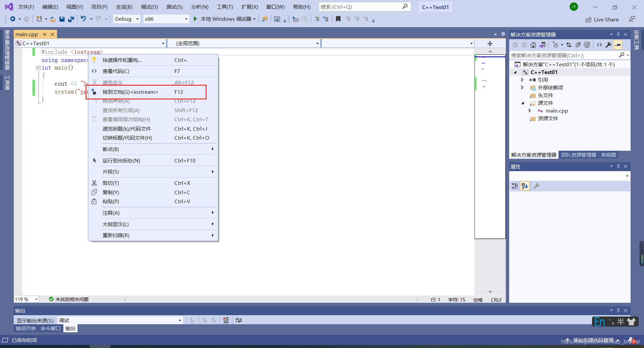Click the Visual Studio search box
The height and width of the screenshot is (348, 644).
click(365, 7)
